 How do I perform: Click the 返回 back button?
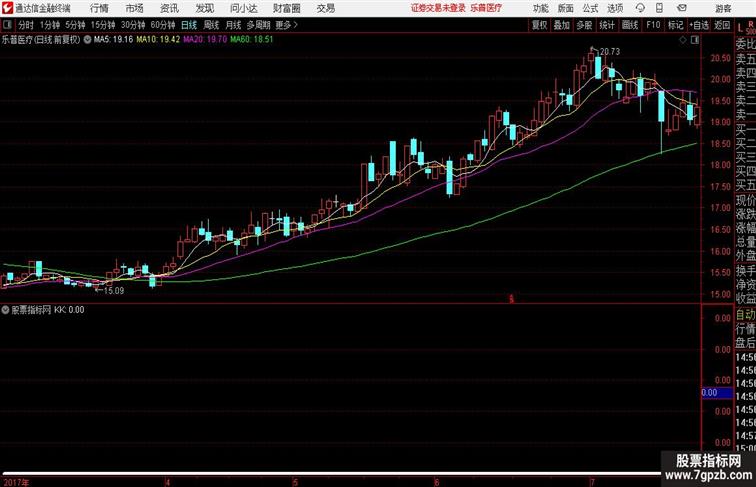pos(722,25)
